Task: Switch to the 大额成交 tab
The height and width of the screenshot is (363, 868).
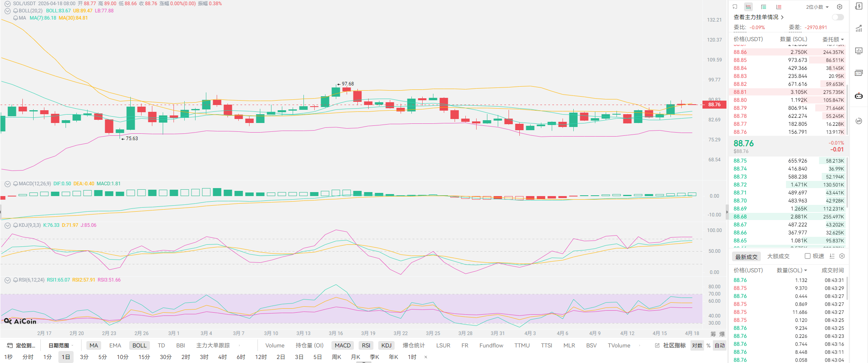Action: click(778, 256)
